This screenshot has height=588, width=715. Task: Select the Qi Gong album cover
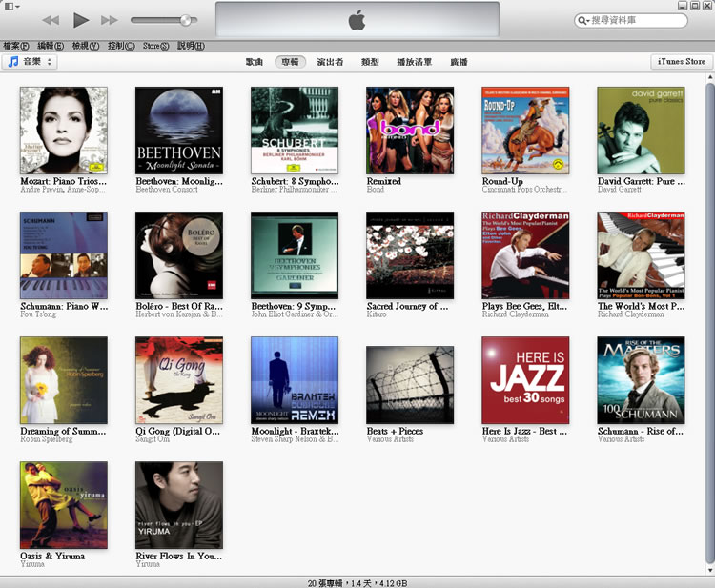pyautogui.click(x=179, y=380)
